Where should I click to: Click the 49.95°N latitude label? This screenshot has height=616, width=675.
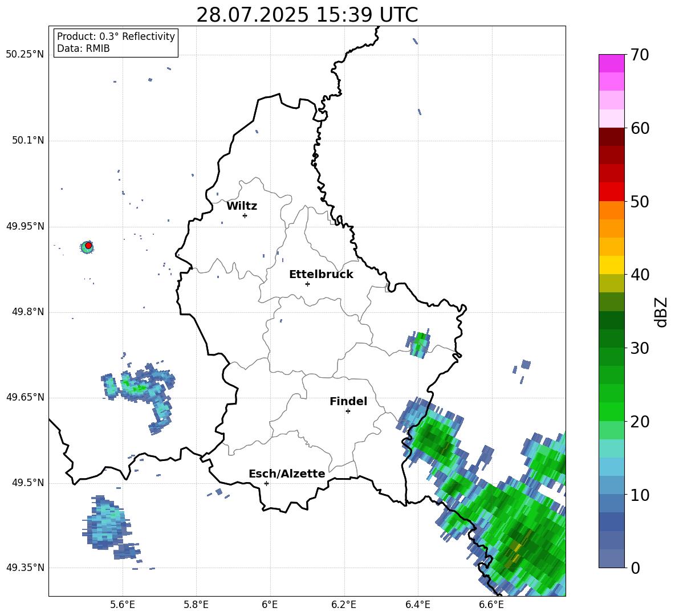click(x=25, y=226)
